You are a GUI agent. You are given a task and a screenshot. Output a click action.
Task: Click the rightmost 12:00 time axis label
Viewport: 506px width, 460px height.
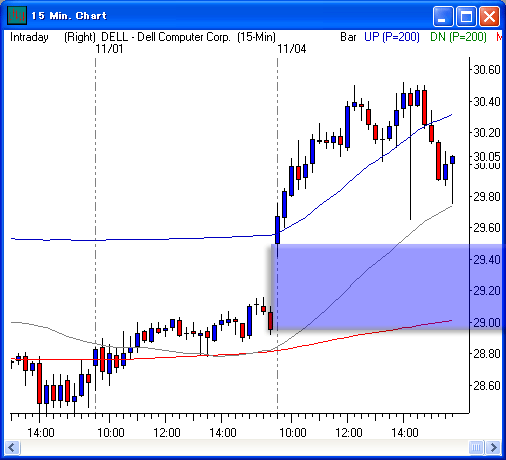349,433
